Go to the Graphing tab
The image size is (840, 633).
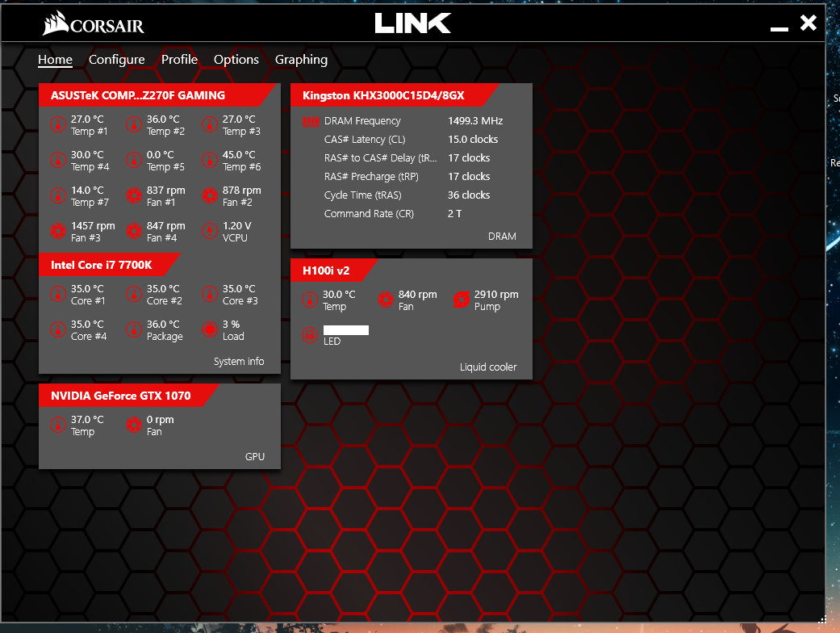301,60
